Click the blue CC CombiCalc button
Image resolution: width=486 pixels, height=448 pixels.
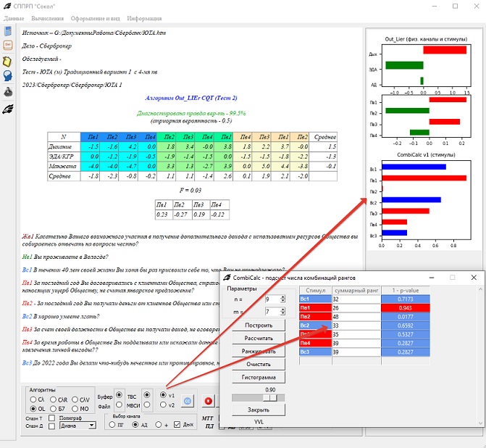(x=188, y=401)
